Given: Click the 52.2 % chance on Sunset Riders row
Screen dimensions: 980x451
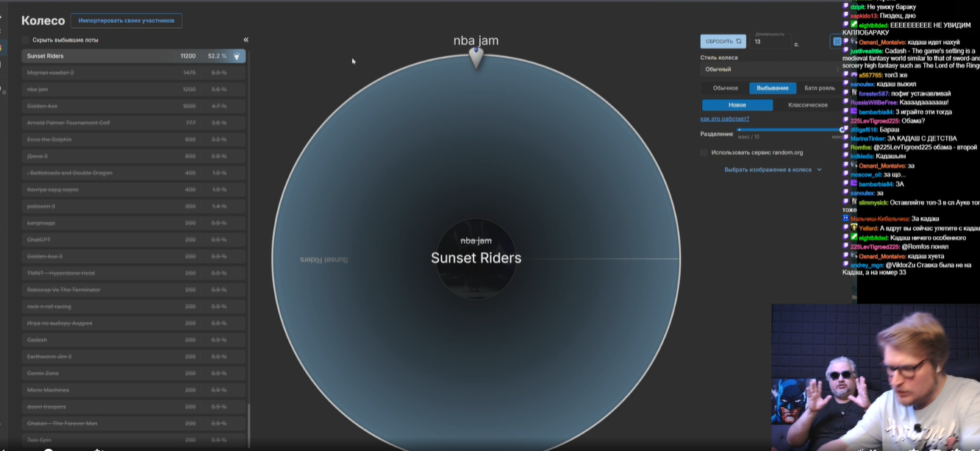Looking at the screenshot, I should click(217, 56).
